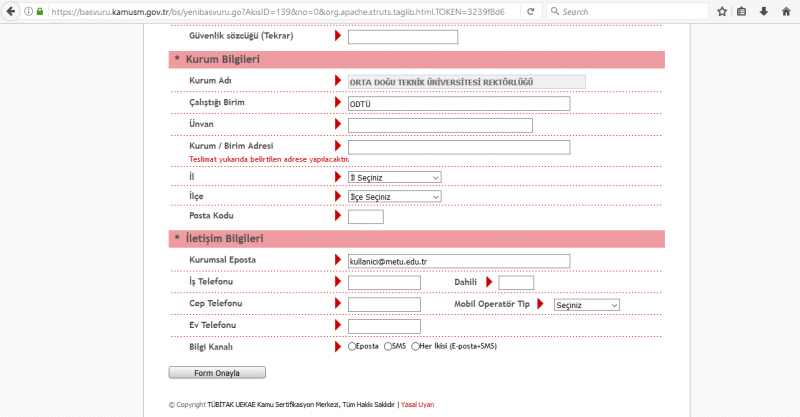Reload the page with refresh icon

[x=531, y=11]
